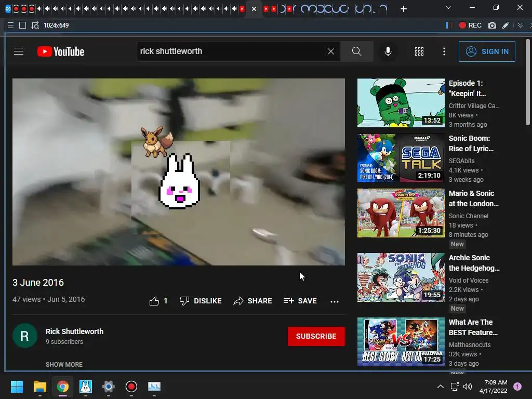Click the Sonic Channel name
Screen dimensions: 532x399
469,216
